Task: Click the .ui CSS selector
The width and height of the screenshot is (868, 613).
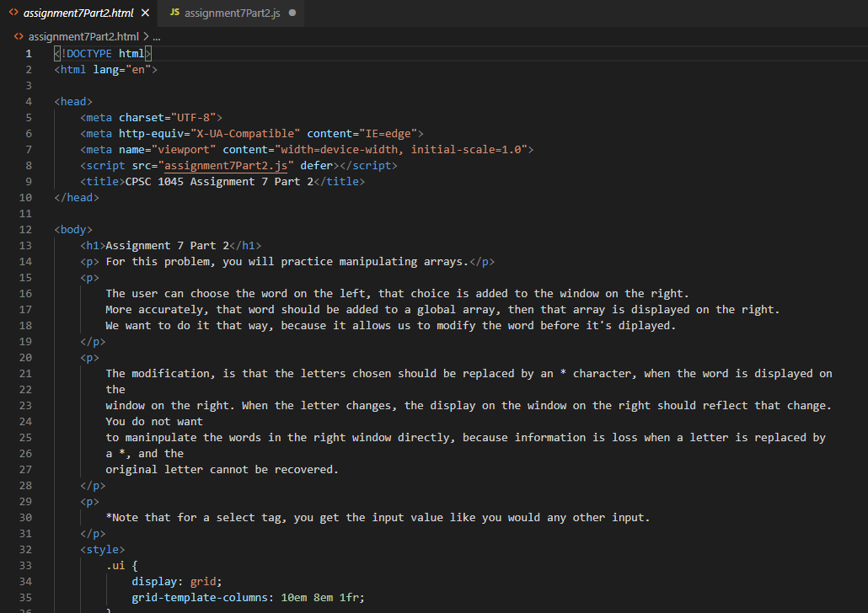Action: (115, 566)
